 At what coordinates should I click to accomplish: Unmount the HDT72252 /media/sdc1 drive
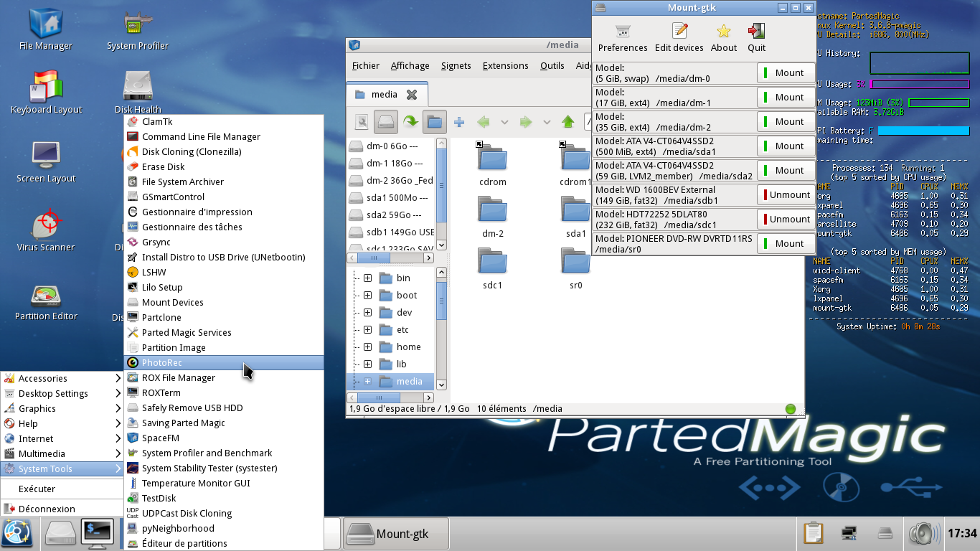pos(786,219)
